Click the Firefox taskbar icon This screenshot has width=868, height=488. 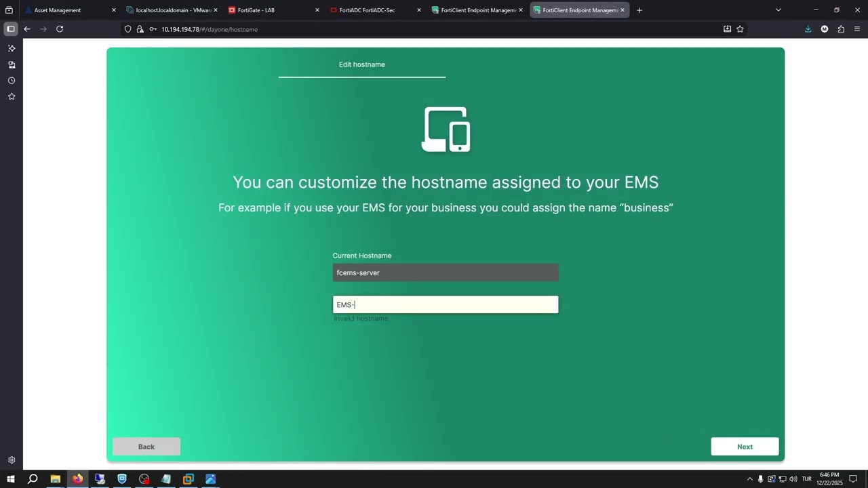pyautogui.click(x=78, y=479)
